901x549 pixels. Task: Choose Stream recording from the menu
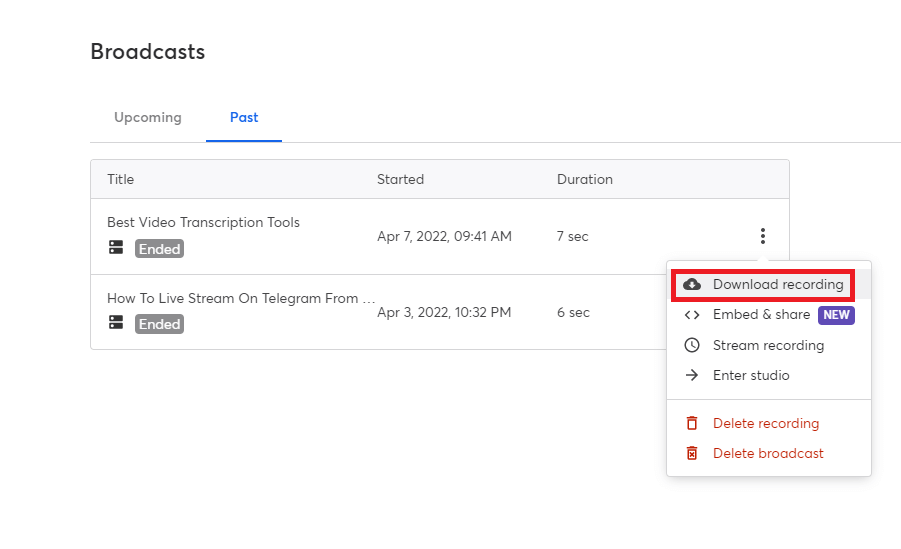[768, 345]
